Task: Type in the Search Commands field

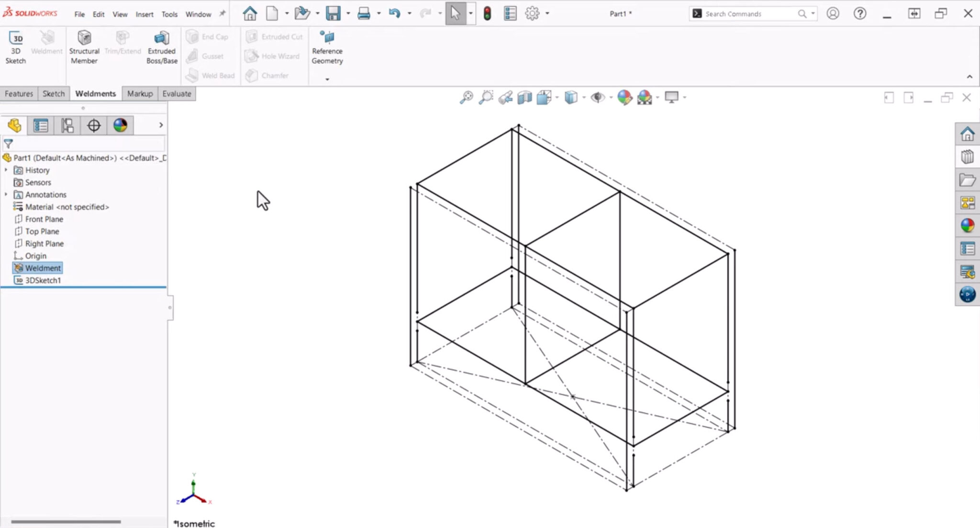Action: (x=746, y=13)
